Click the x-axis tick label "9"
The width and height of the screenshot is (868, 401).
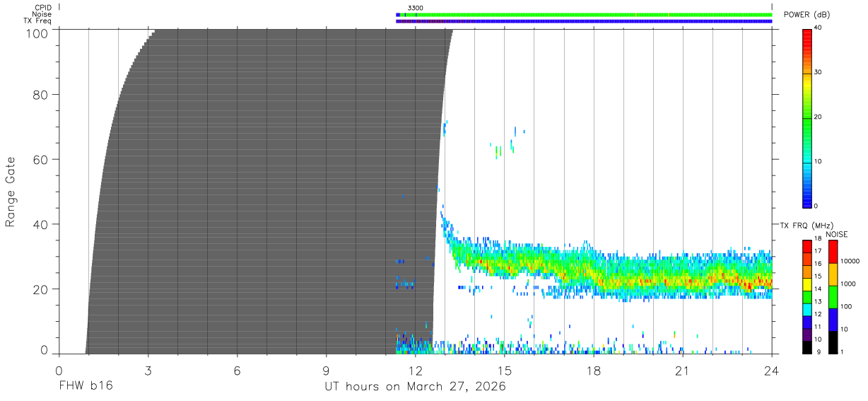326,370
